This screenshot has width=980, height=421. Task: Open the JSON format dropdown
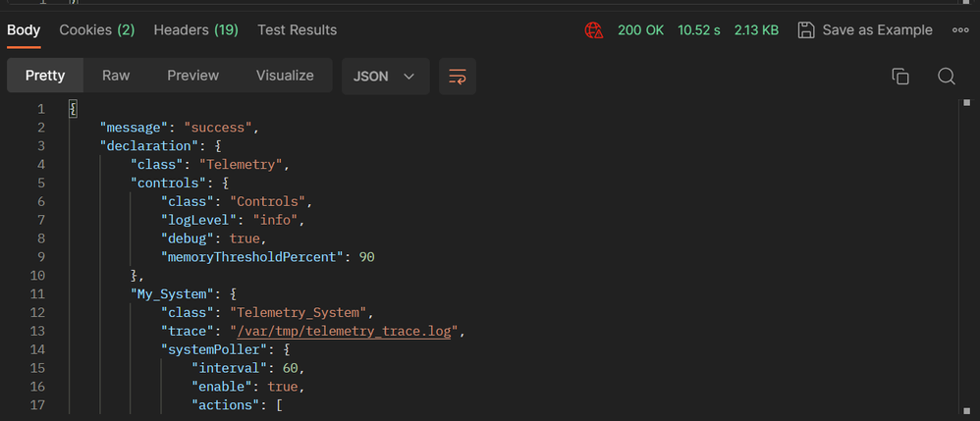tap(385, 77)
